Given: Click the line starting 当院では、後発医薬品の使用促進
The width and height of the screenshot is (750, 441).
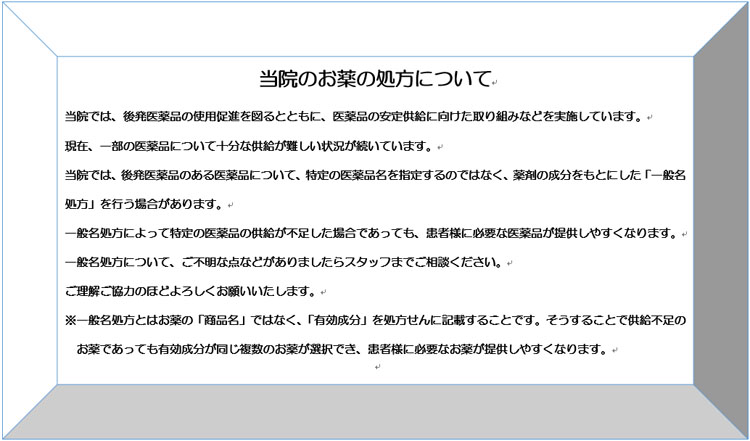Looking at the screenshot, I should (x=354, y=117).
